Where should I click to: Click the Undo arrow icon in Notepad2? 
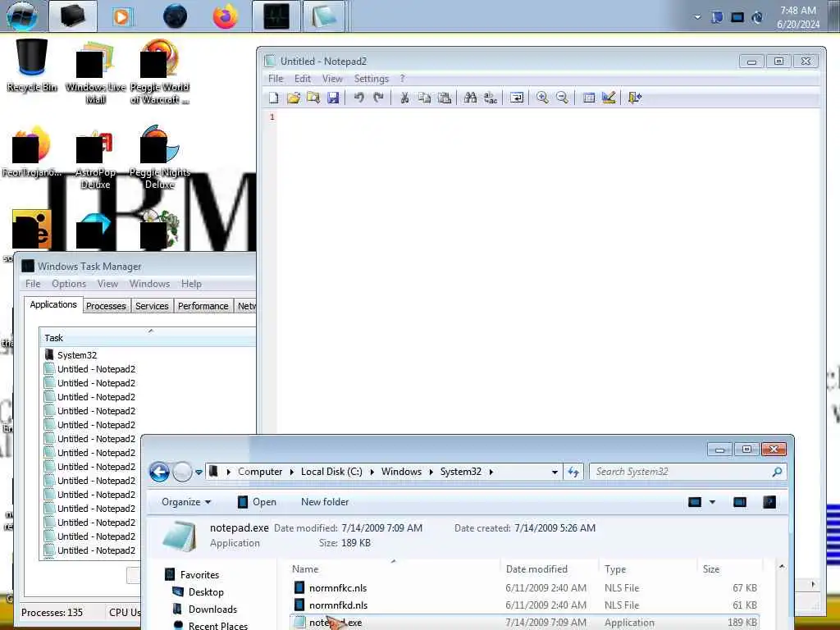point(359,98)
